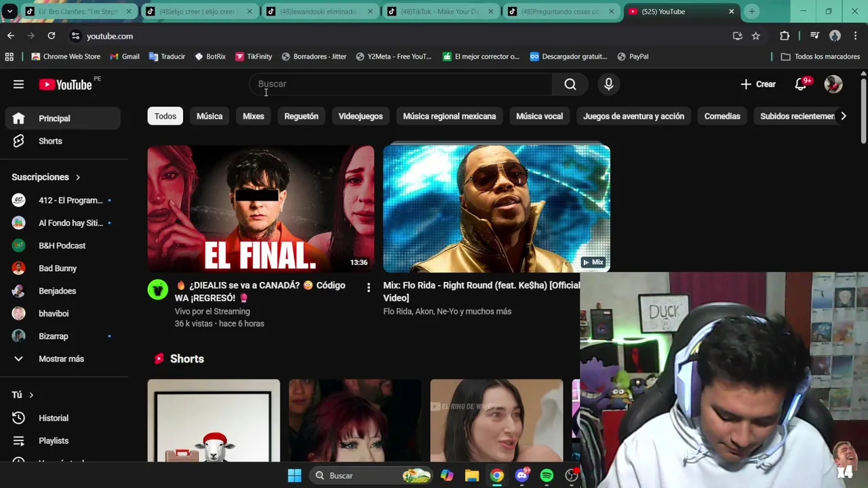Open Historial in the sidebar
Screen dimensions: 868x488
(63, 418)
